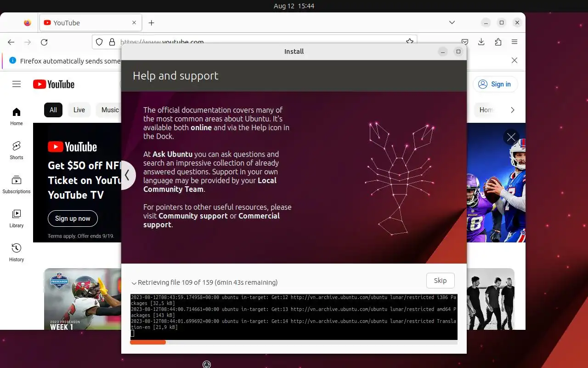Open the YouTube guide hamburger menu
The width and height of the screenshot is (588, 368).
coord(17,84)
